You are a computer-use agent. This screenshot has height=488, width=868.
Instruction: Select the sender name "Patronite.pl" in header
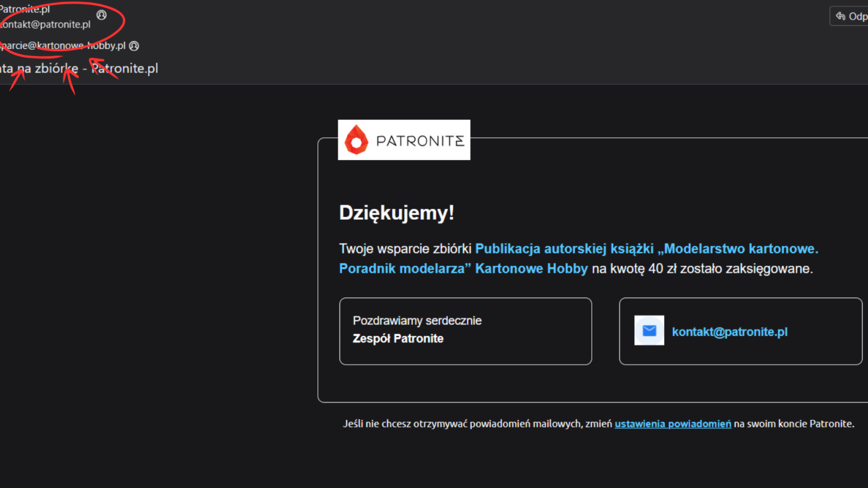point(25,9)
